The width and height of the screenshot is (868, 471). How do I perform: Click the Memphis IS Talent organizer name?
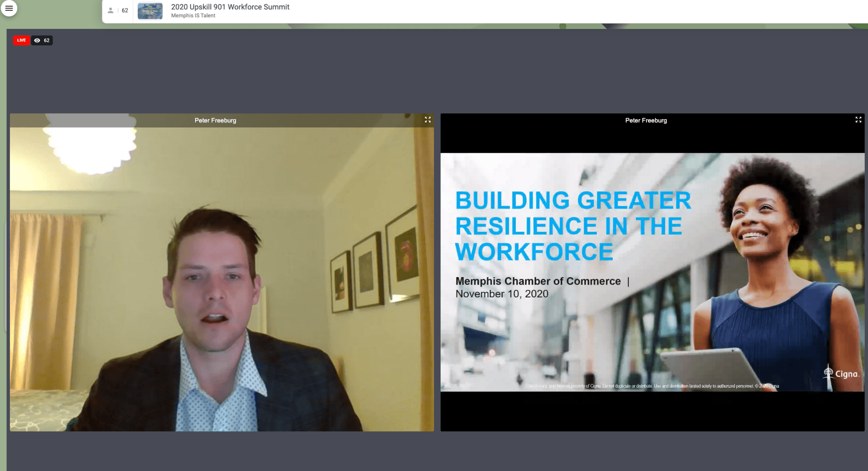tap(193, 16)
